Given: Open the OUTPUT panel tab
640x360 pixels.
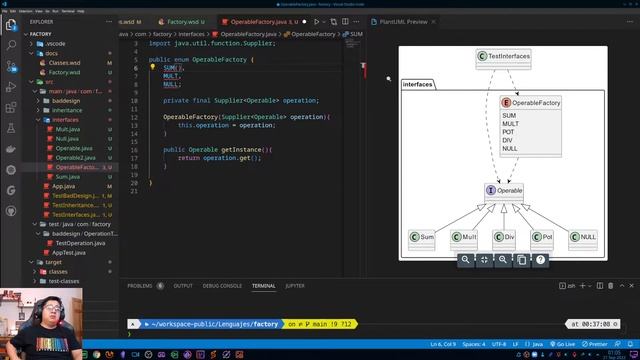Looking at the screenshot, I should (183, 286).
